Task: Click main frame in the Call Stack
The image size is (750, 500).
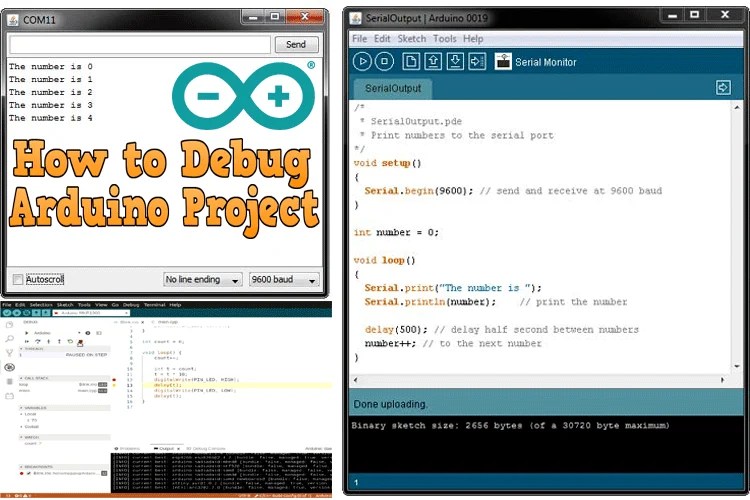Action: point(63,390)
